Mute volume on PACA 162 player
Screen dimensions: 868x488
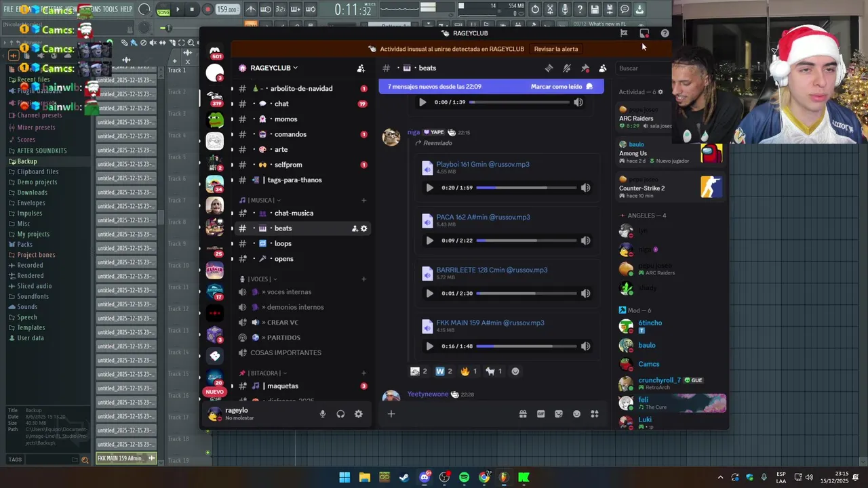[585, 241]
